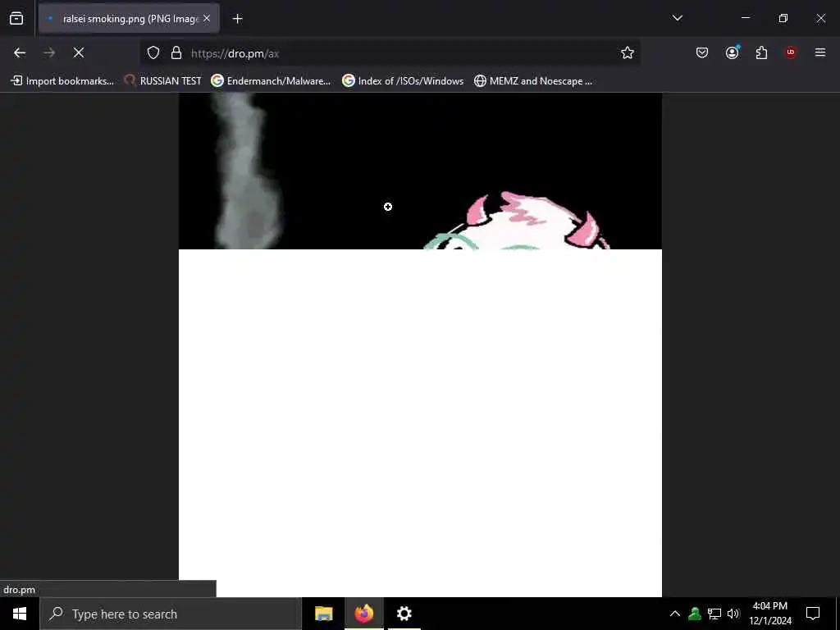Open RUSSIAN TEST bookmark
The width and height of the screenshot is (840, 630).
click(162, 81)
